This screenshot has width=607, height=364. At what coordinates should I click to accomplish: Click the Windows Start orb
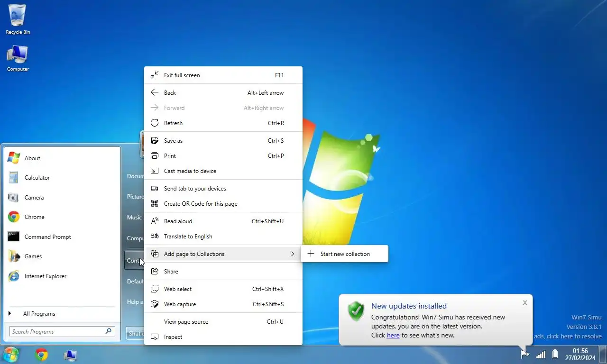tap(11, 355)
